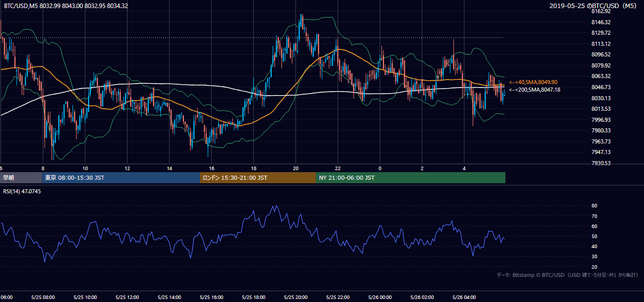Click price axis value 8162.92
644x302 pixels.
tap(601, 11)
